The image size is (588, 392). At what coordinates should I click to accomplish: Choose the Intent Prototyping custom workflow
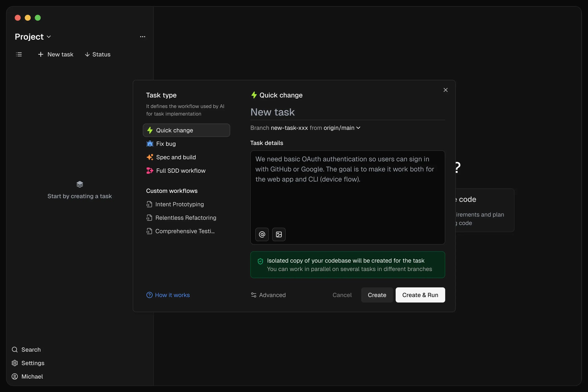[x=179, y=204]
